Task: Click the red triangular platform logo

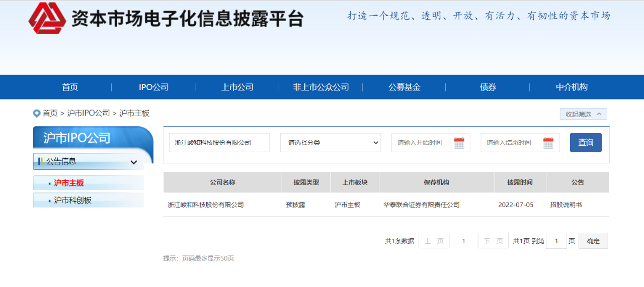Action: point(47,18)
